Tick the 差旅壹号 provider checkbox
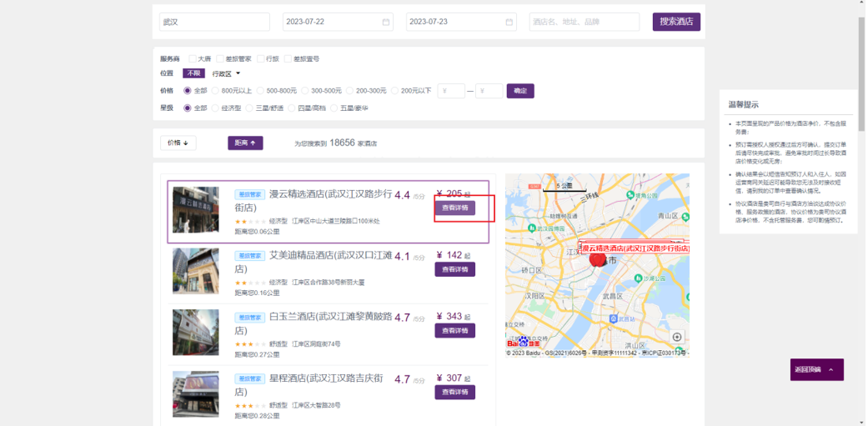Screen dimensions: 868x426 288,59
